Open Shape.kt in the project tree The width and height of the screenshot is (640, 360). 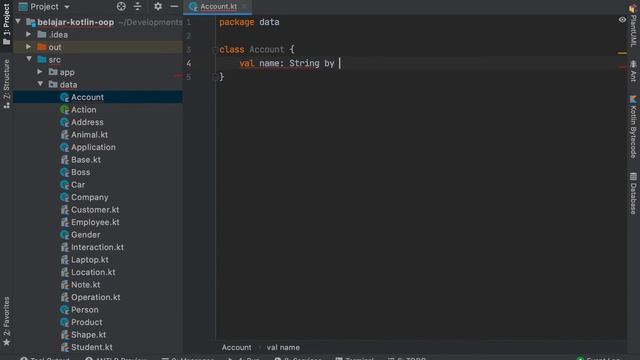[89, 335]
